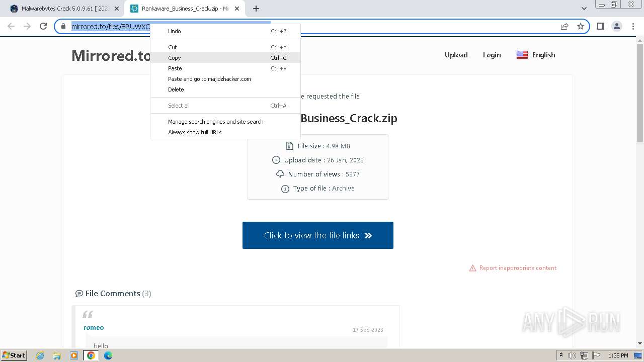Open Microsoft Edge from the taskbar
Viewport: 644px width, 362px height.
pyautogui.click(x=108, y=355)
